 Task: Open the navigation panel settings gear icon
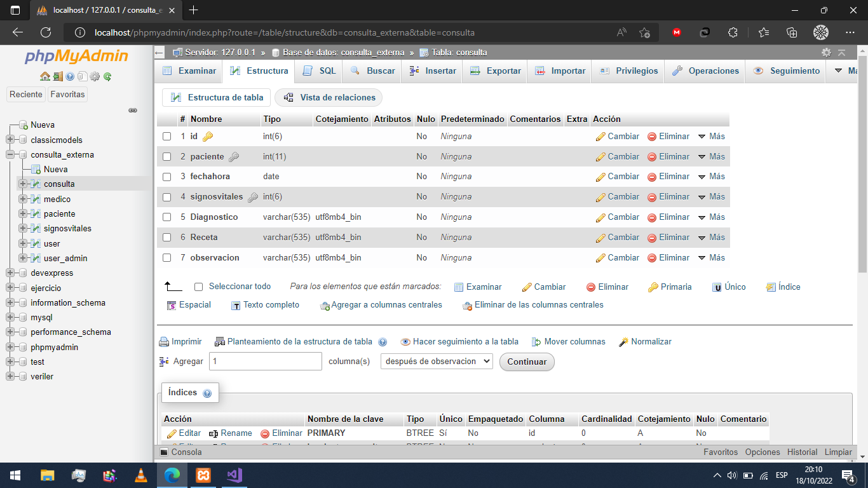coord(95,76)
